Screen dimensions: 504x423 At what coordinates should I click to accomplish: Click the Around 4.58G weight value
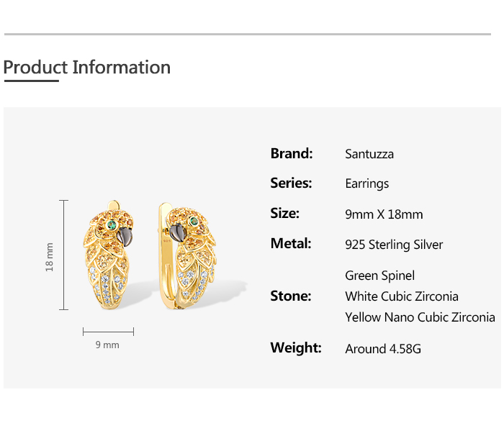coord(383,350)
